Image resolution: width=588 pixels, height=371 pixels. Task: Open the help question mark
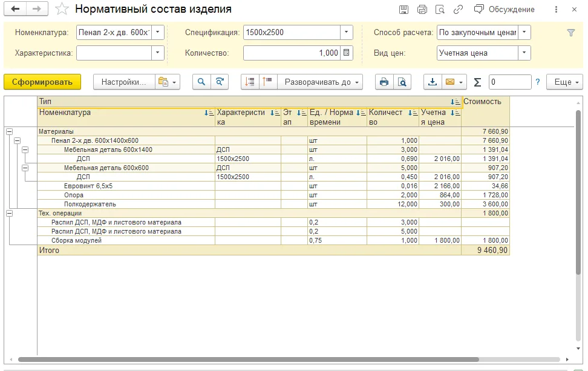click(x=538, y=82)
